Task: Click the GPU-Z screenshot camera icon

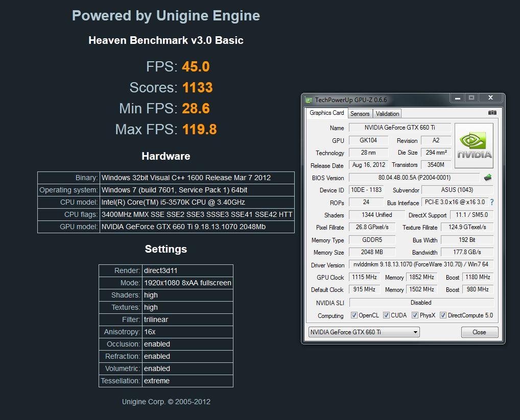Action: coord(492,113)
